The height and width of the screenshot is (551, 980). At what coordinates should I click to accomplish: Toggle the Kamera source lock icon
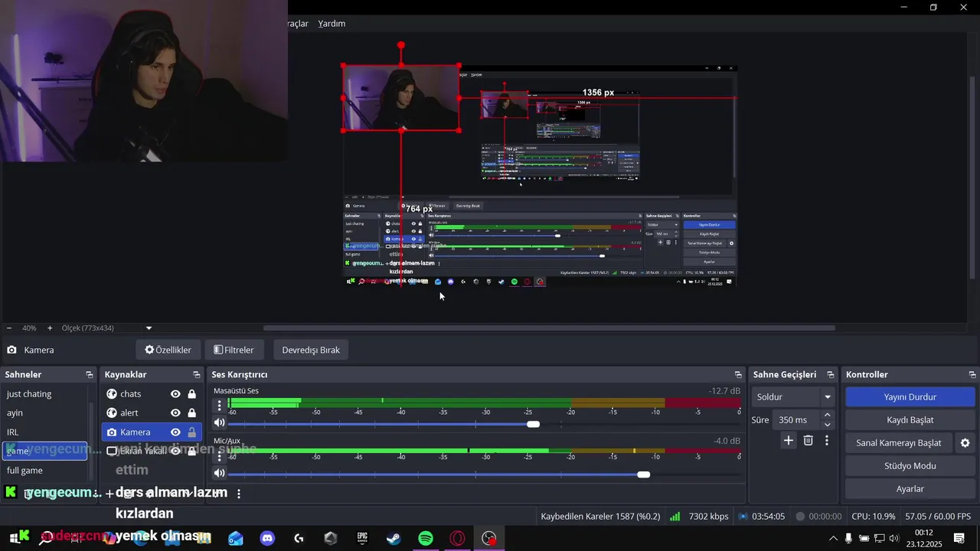pos(192,432)
